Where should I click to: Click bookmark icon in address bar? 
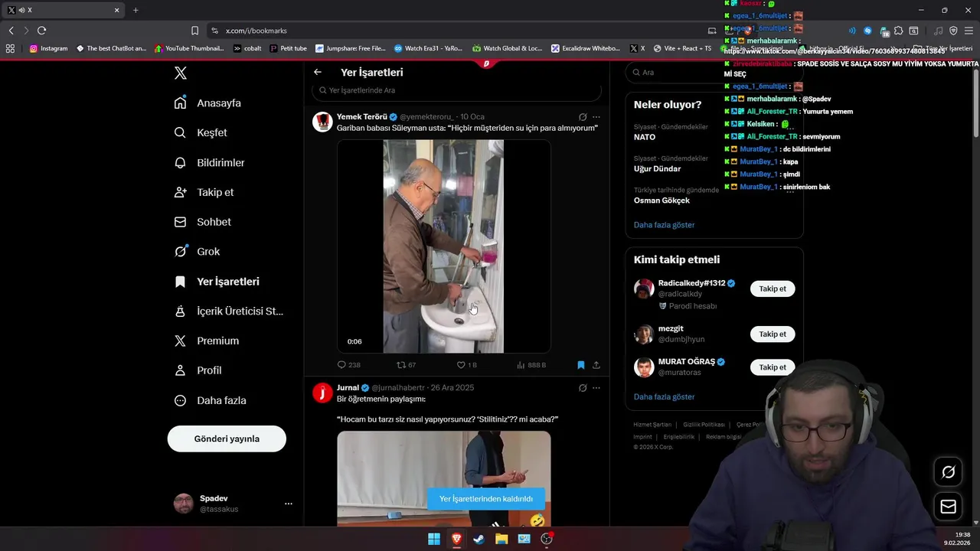194,31
